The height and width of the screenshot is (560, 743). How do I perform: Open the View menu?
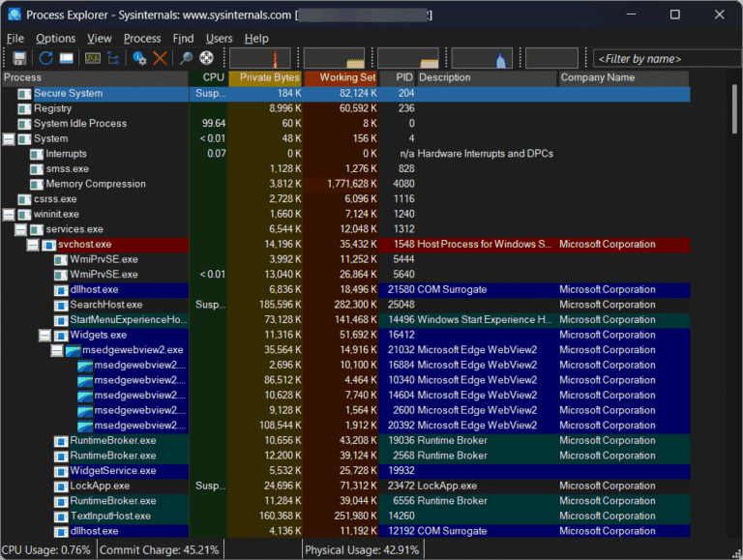[99, 39]
